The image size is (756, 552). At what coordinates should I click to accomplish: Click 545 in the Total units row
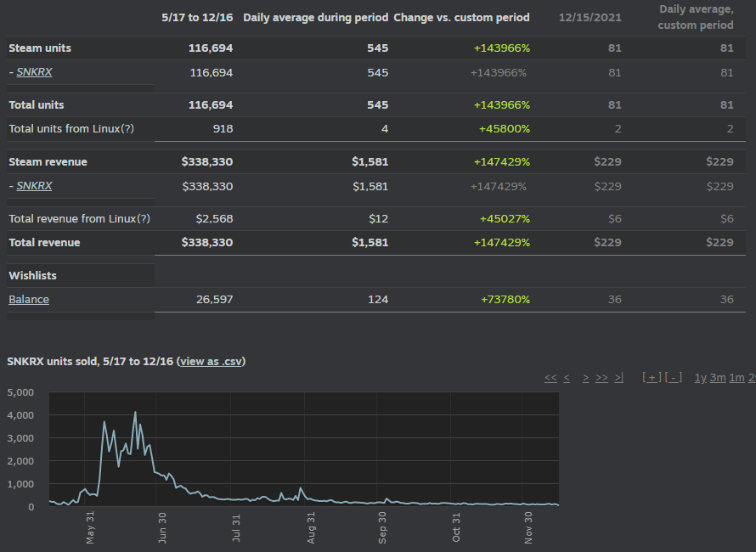coord(377,105)
